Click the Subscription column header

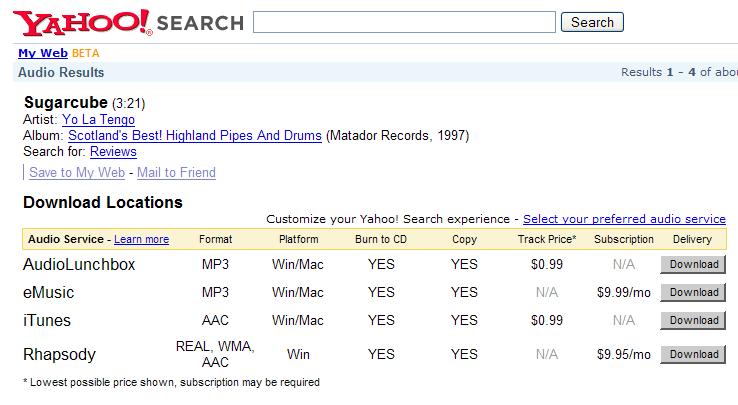[624, 239]
